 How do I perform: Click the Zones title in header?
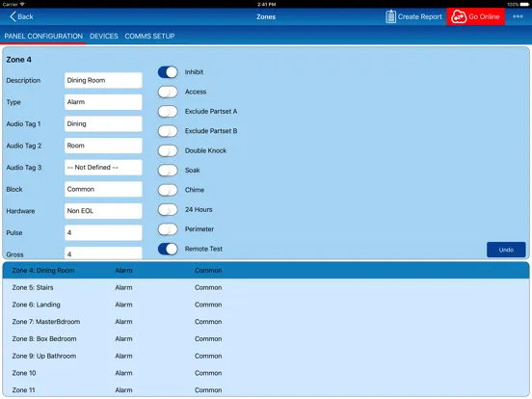click(266, 16)
